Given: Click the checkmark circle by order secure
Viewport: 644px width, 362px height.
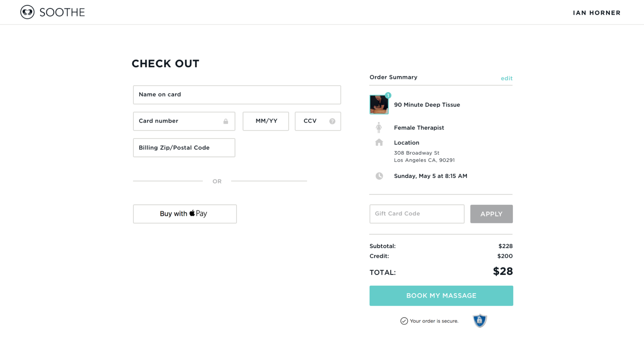Looking at the screenshot, I should point(404,321).
